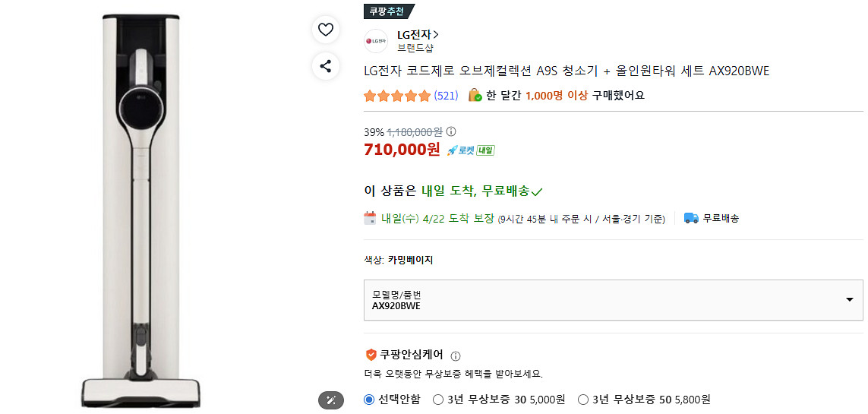Click the magic wand icon below product image
Viewport: 868px width, 414px height.
pyautogui.click(x=330, y=400)
